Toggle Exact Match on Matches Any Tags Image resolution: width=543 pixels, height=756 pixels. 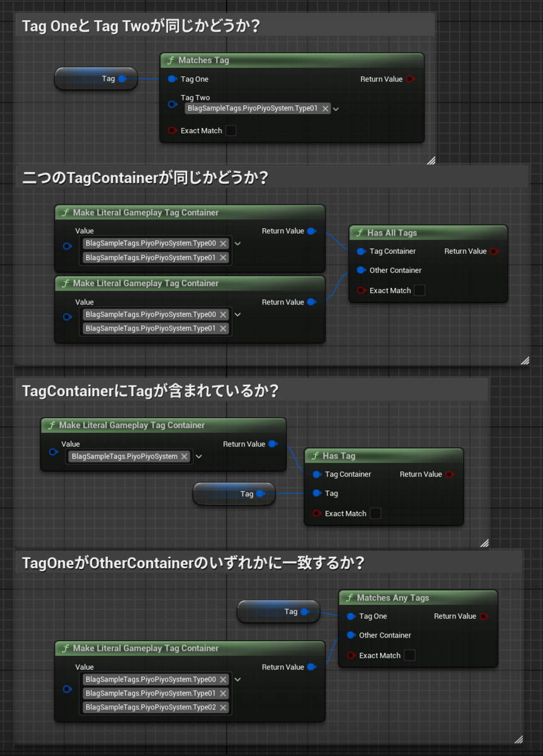410,655
